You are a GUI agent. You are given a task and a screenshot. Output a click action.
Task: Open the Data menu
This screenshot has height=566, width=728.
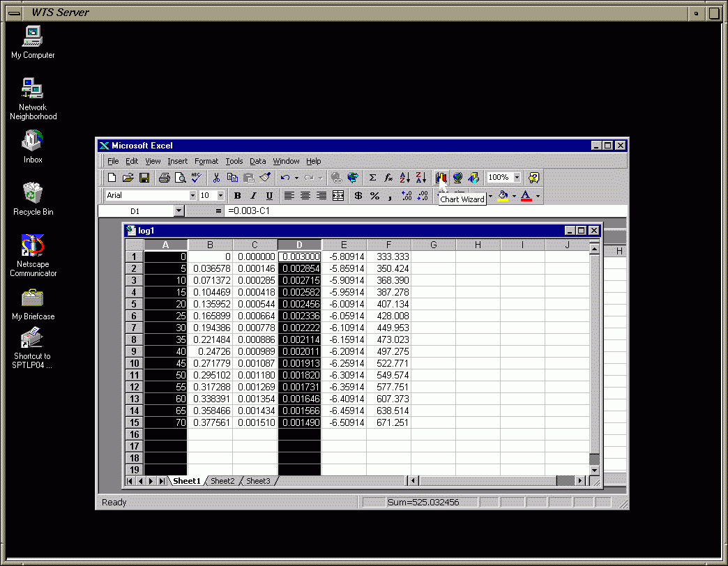click(257, 161)
